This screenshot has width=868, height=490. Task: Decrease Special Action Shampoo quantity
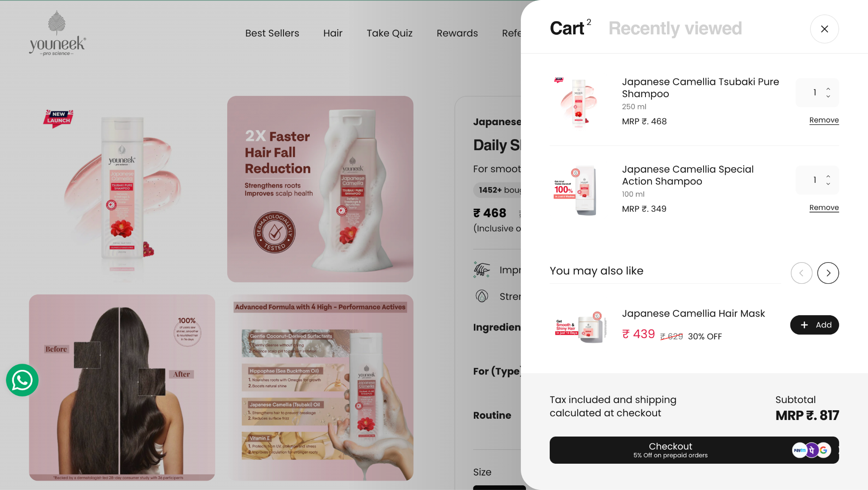coord(828,184)
